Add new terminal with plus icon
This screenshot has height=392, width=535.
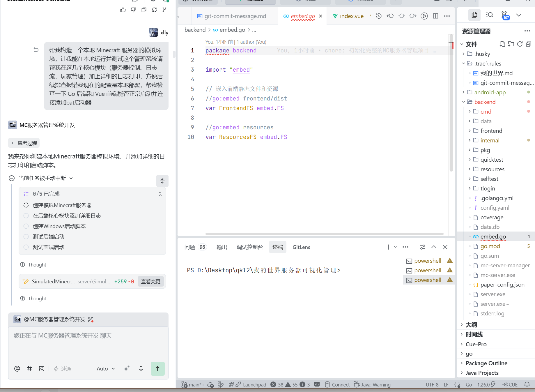(388, 247)
